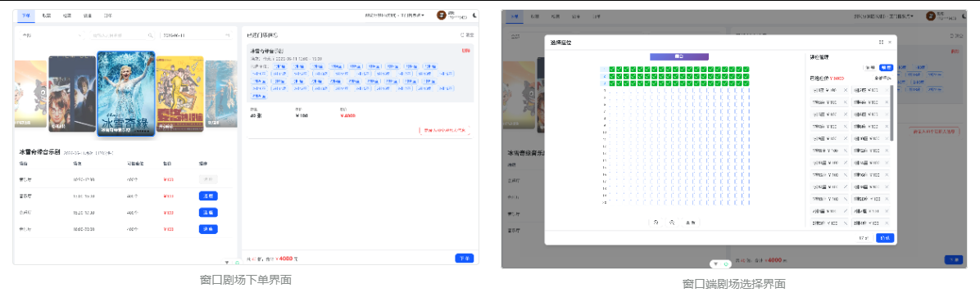Close the seat selection dialog with the X icon
The height and width of the screenshot is (306, 980).
pos(889,42)
